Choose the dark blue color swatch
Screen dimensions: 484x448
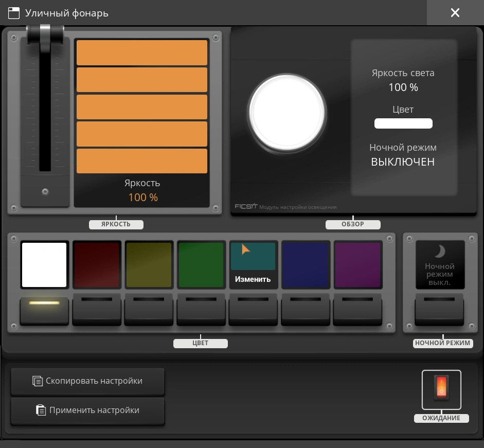pos(306,265)
